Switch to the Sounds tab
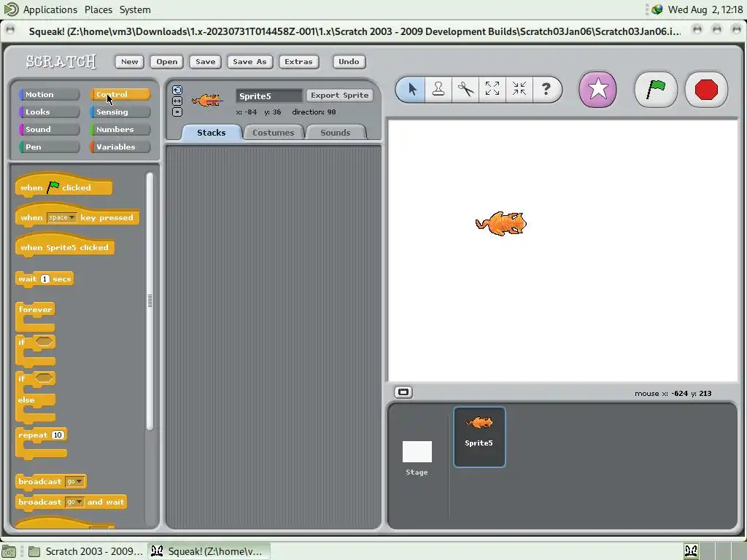Image resolution: width=747 pixels, height=560 pixels. 336,133
